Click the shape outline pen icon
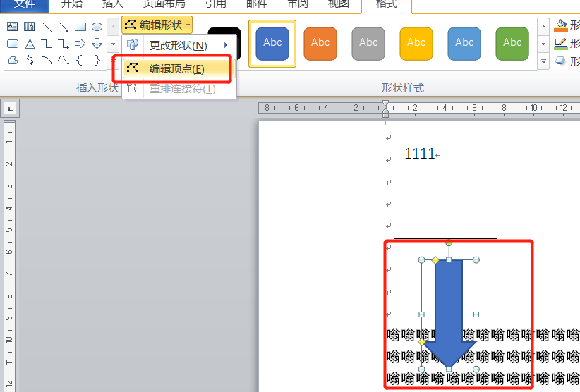The image size is (580, 392). click(561, 44)
